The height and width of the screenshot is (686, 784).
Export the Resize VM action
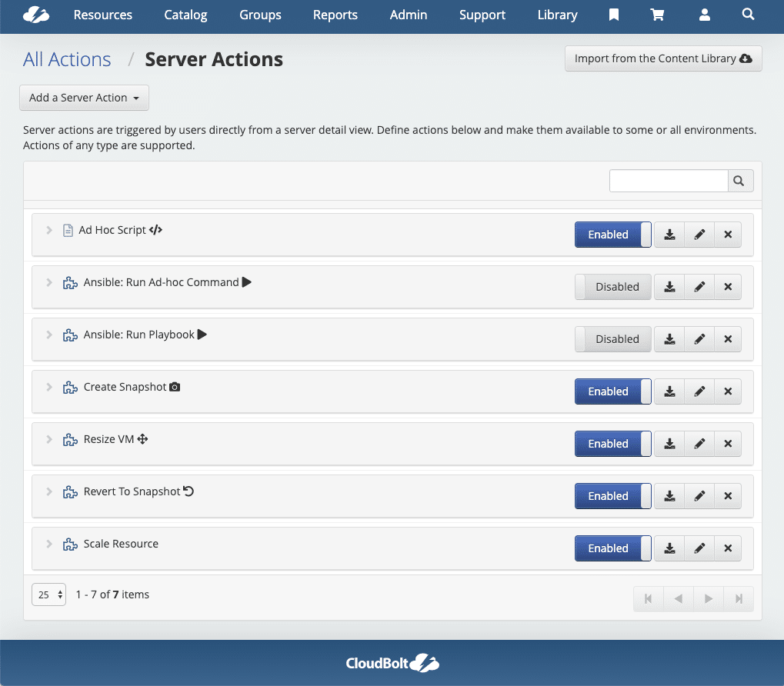click(x=669, y=444)
